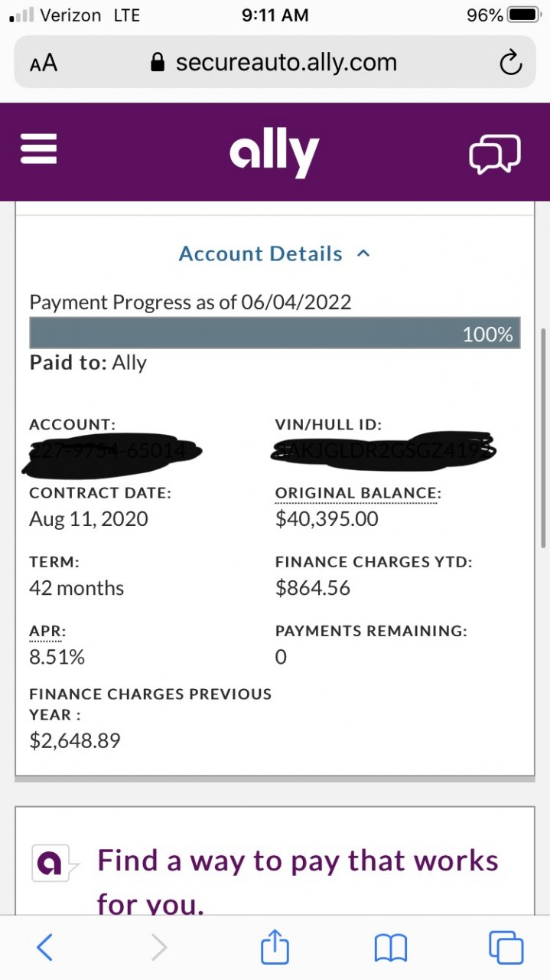Open the Safari reader text size menu
The width and height of the screenshot is (550, 980).
(44, 63)
